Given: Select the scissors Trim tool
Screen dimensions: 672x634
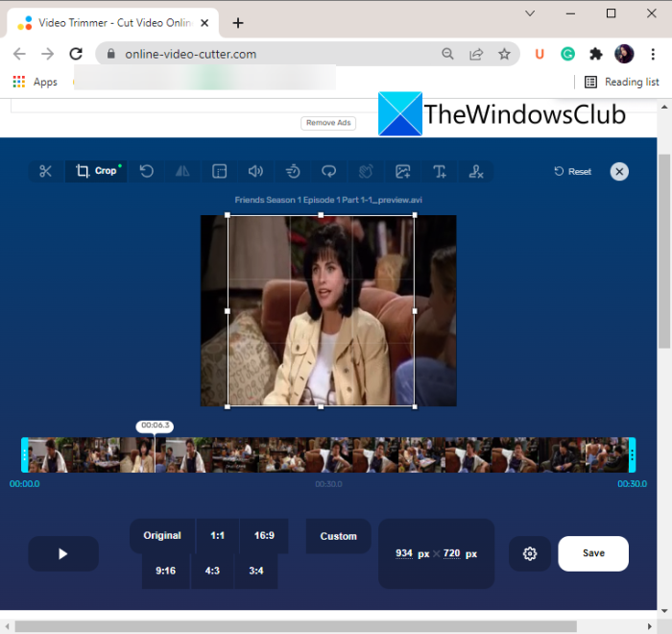Looking at the screenshot, I should [x=45, y=171].
